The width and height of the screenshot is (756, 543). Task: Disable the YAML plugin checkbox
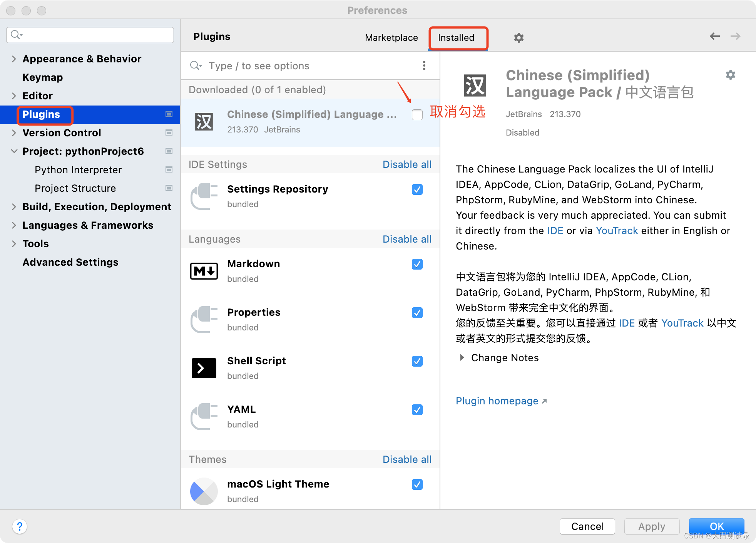(417, 410)
